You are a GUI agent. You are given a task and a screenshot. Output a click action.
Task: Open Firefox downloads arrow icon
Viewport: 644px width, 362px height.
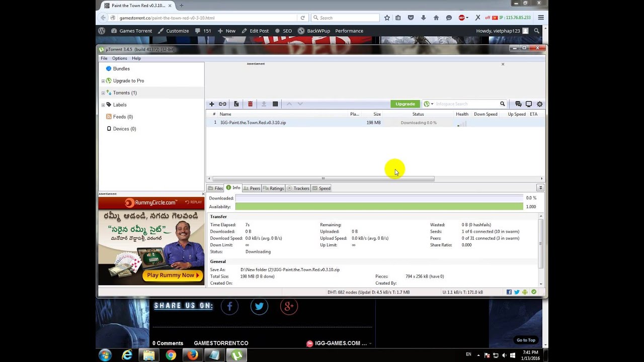424,18
